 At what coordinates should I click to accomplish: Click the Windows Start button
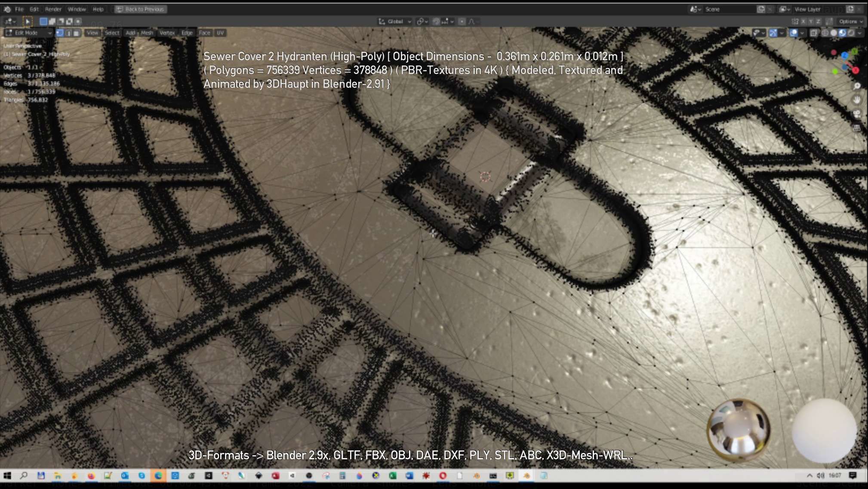pyautogui.click(x=7, y=475)
